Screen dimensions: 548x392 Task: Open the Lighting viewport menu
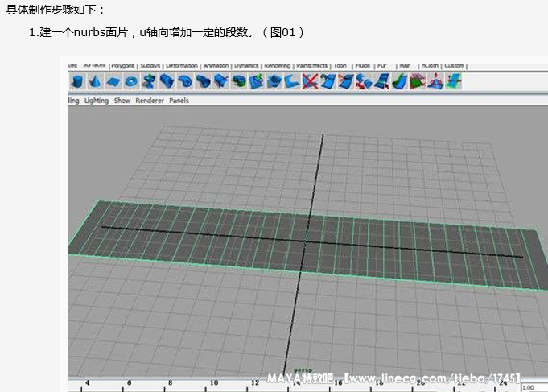click(97, 101)
